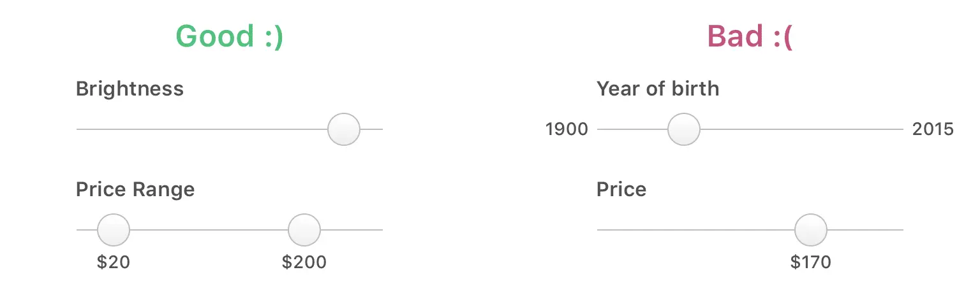Click the $200 value label
The height and width of the screenshot is (293, 980).
coord(304,262)
